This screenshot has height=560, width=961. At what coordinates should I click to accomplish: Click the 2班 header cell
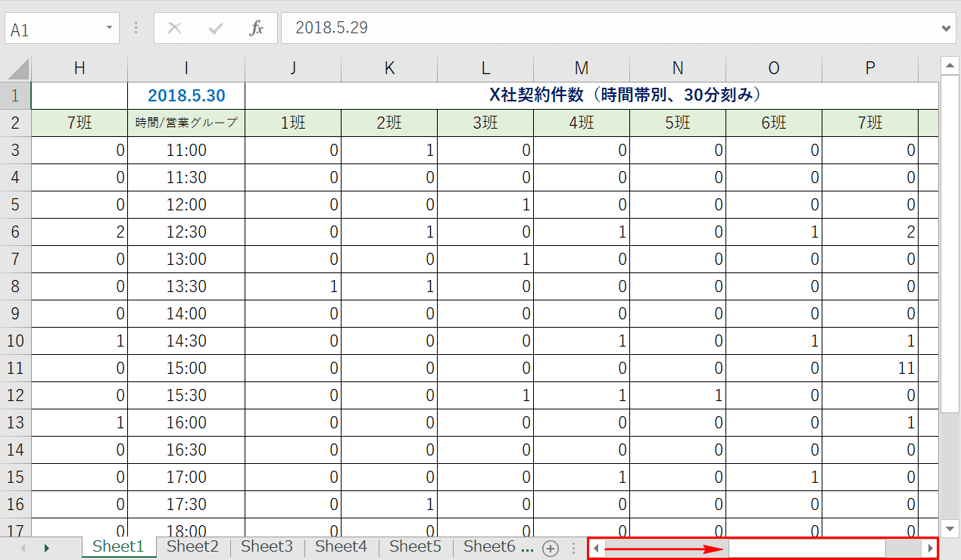389,123
